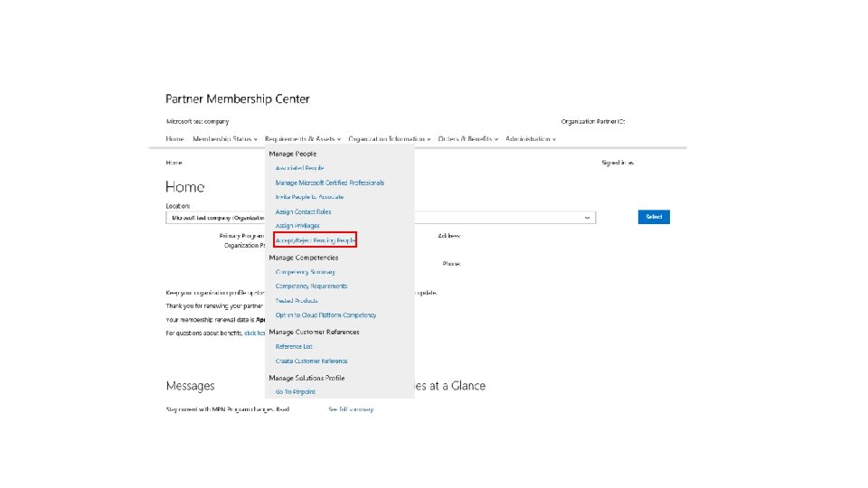Click Signed in as text

[618, 163]
